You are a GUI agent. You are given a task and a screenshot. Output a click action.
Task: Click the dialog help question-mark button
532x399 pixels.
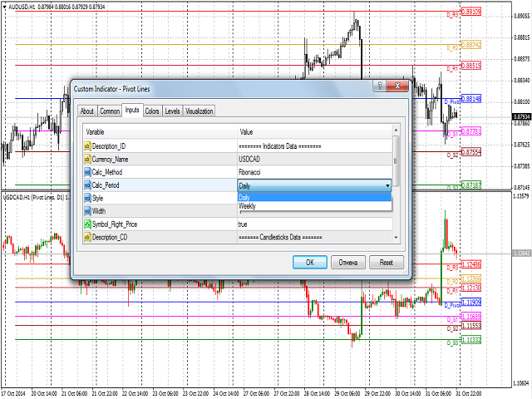[380, 86]
